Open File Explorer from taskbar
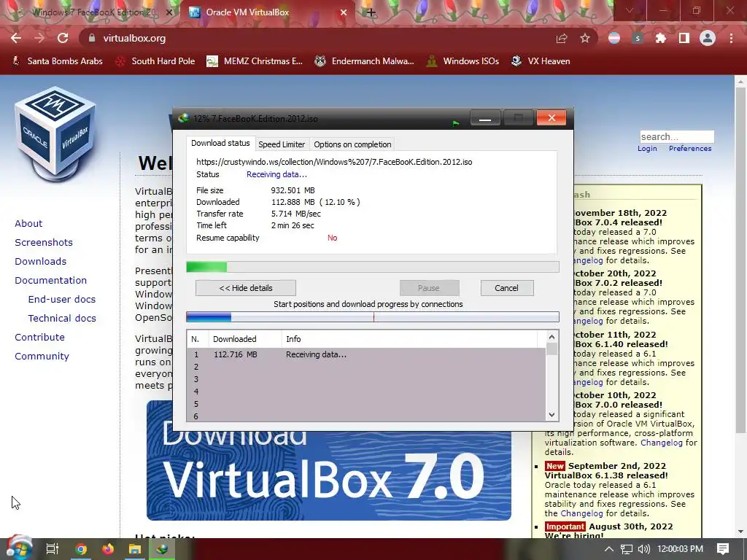This screenshot has width=747, height=560. (x=135, y=549)
